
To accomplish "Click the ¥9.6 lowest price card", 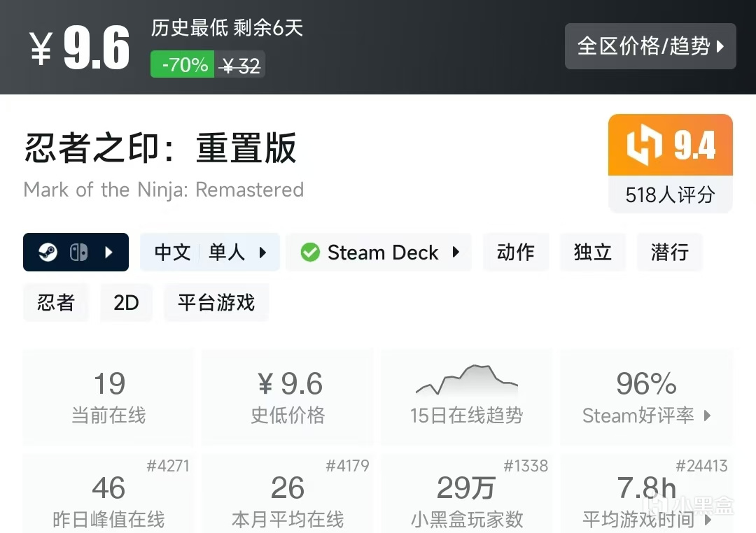I will point(287,395).
